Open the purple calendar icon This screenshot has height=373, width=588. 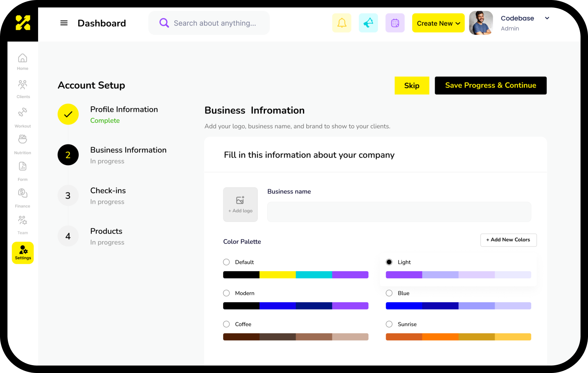pos(395,23)
